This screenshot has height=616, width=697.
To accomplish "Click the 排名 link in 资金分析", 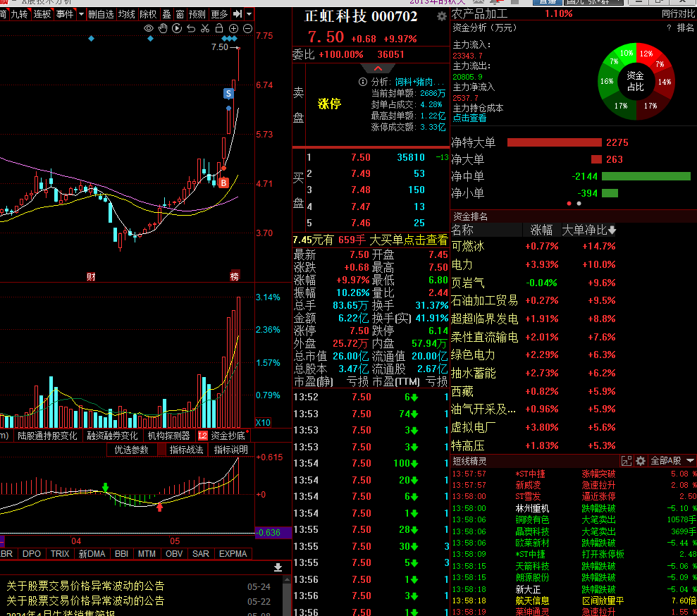I will pos(686,27).
